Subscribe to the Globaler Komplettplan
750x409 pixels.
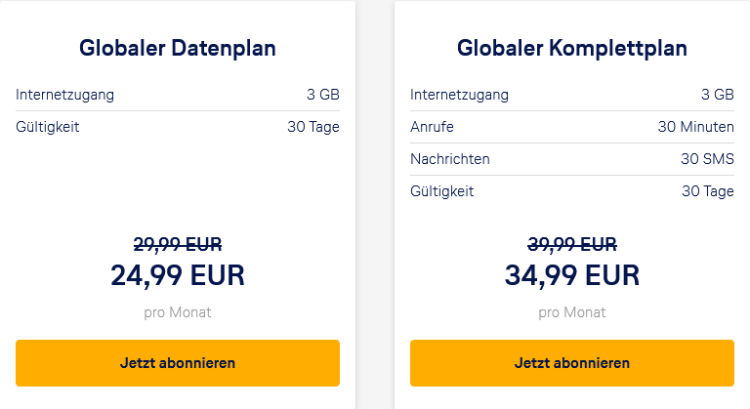(x=572, y=363)
